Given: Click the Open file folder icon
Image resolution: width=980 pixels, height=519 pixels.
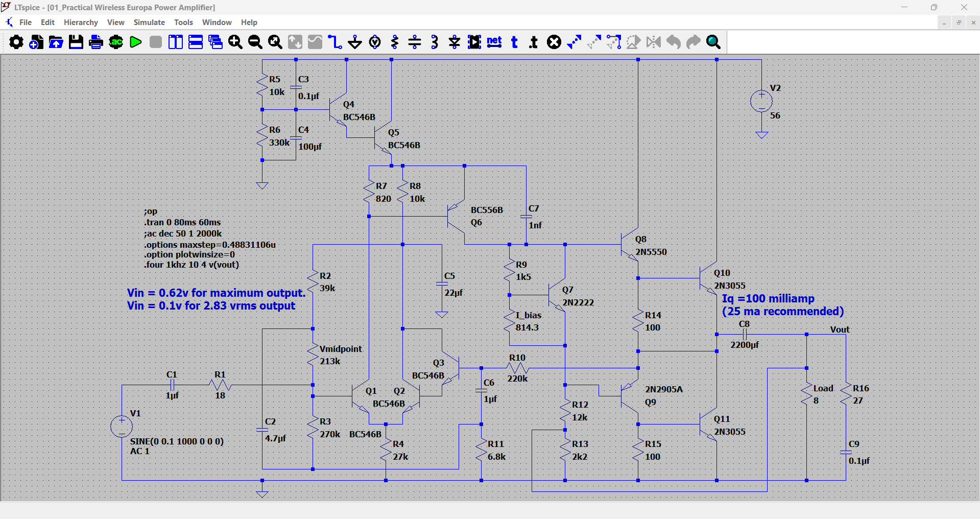Looking at the screenshot, I should (x=56, y=42).
